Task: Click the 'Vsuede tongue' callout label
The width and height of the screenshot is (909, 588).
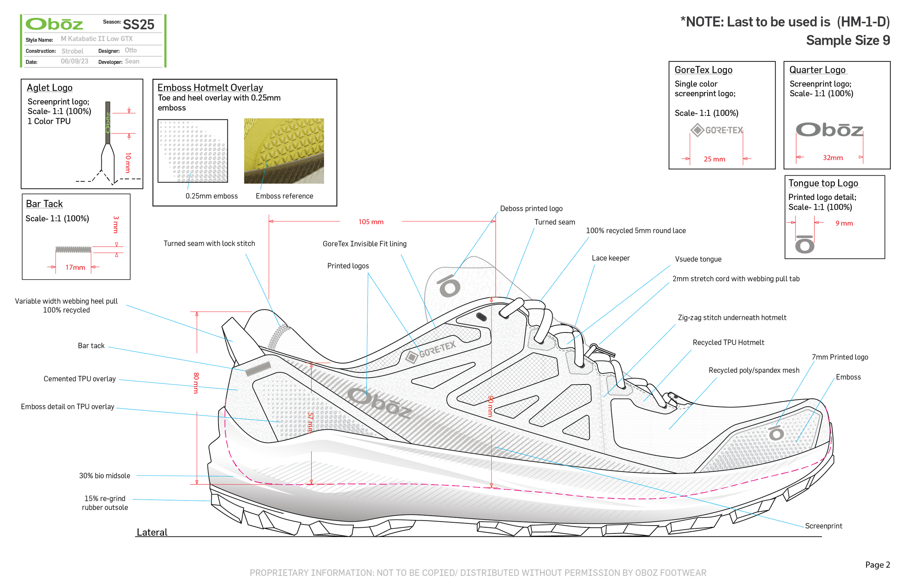Action: (698, 259)
